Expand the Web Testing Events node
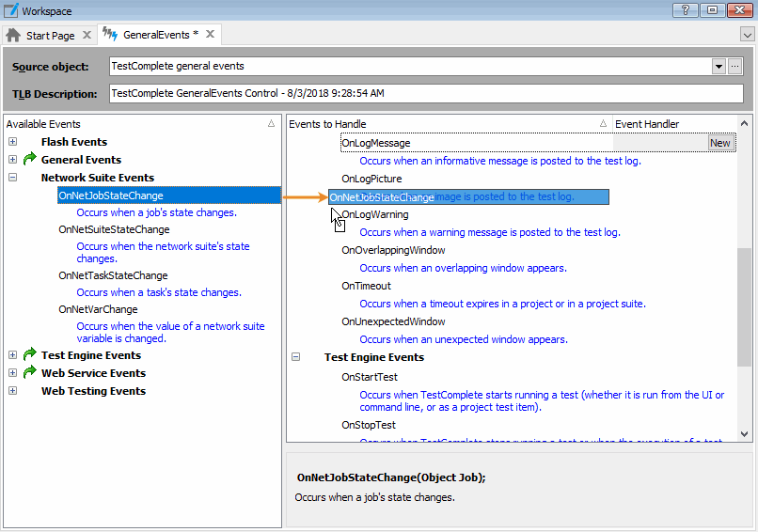758x532 pixels. click(x=13, y=391)
